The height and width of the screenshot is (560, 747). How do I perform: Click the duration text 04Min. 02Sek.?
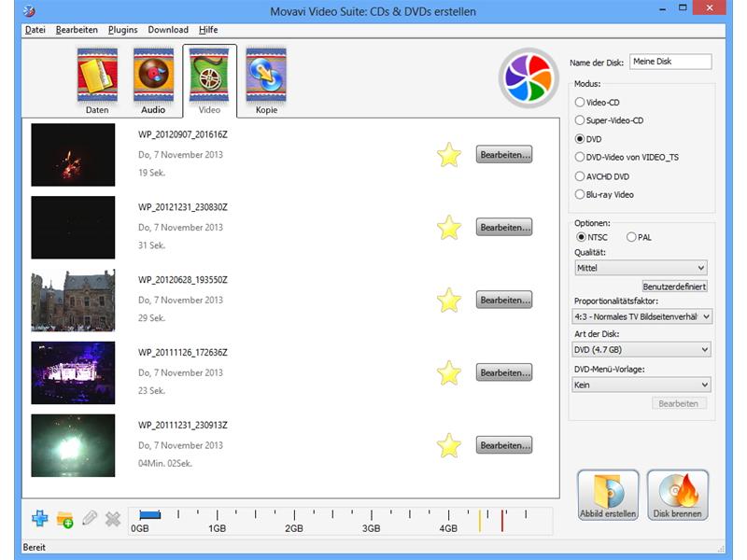click(165, 463)
